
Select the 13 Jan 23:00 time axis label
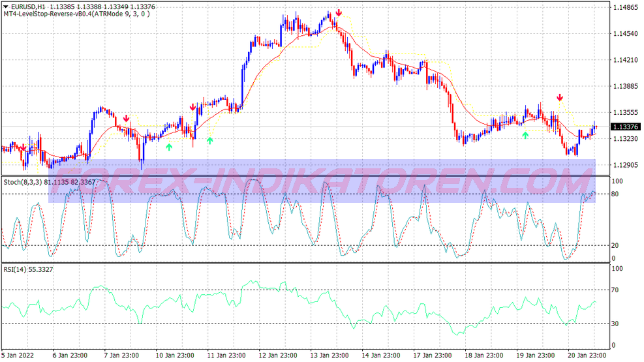(x=327, y=355)
